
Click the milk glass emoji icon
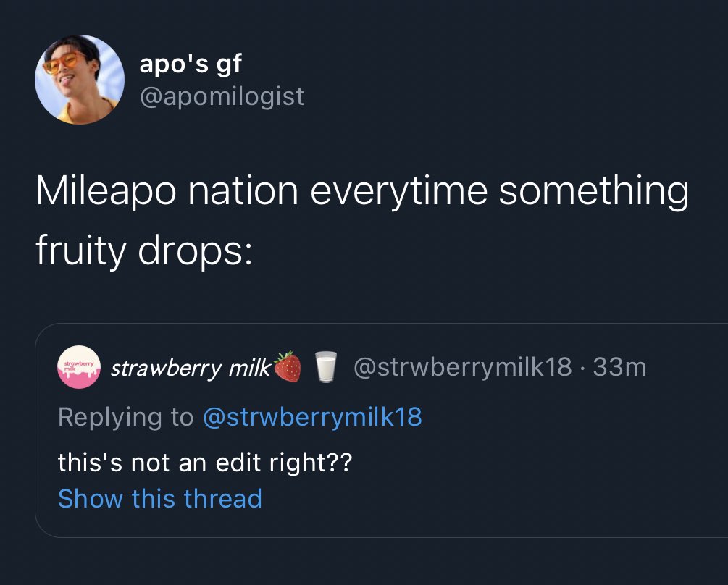click(326, 366)
